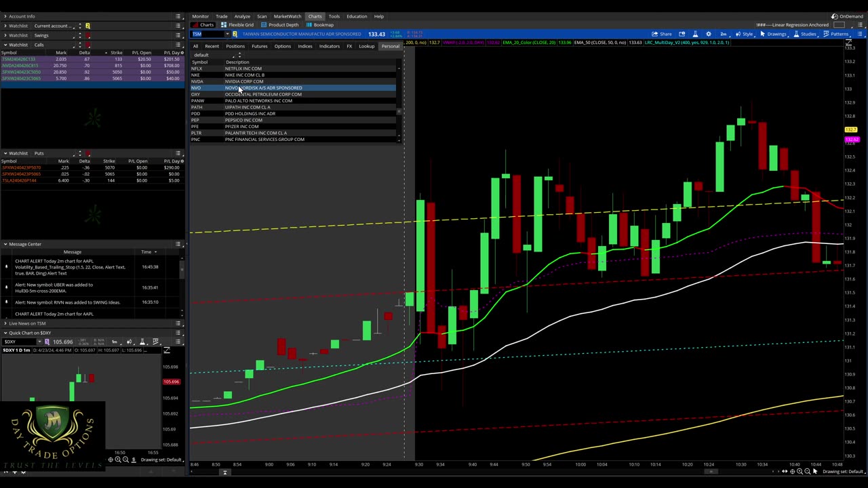The height and width of the screenshot is (488, 868).
Task: Open the Calls watchlist panel menu icon
Action: click(x=178, y=45)
